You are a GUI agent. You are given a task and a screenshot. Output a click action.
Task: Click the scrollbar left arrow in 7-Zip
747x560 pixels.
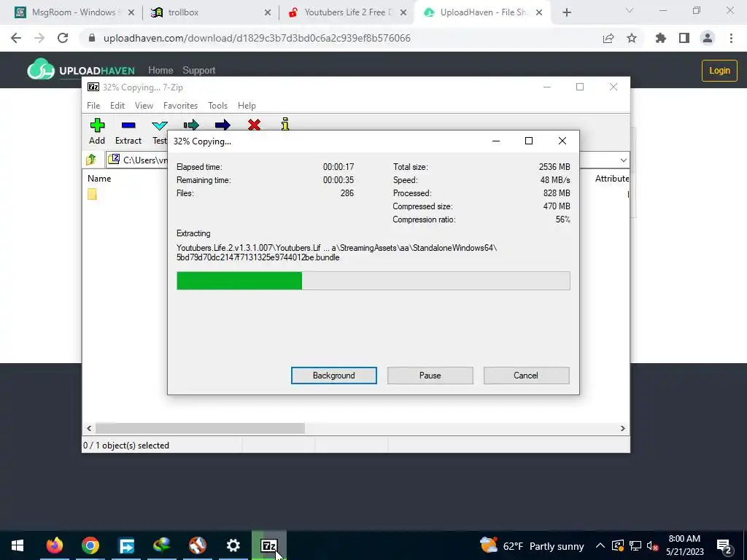89,428
